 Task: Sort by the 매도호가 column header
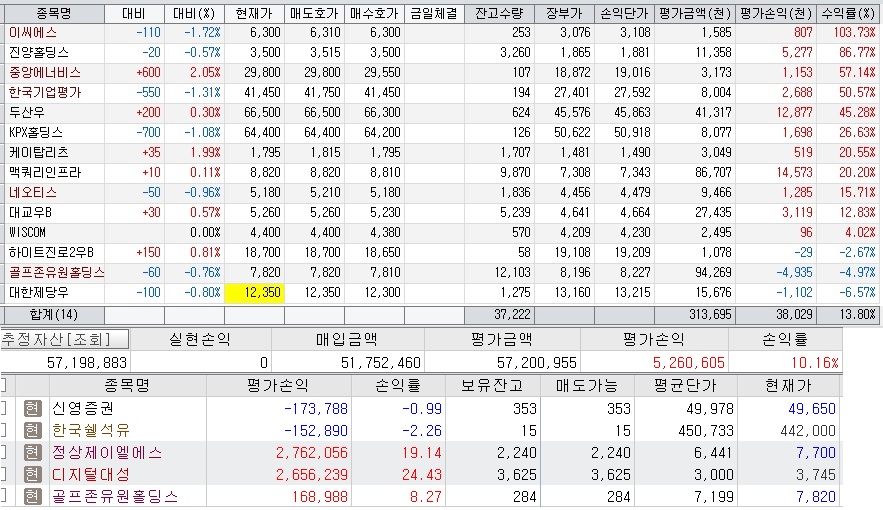coord(314,13)
